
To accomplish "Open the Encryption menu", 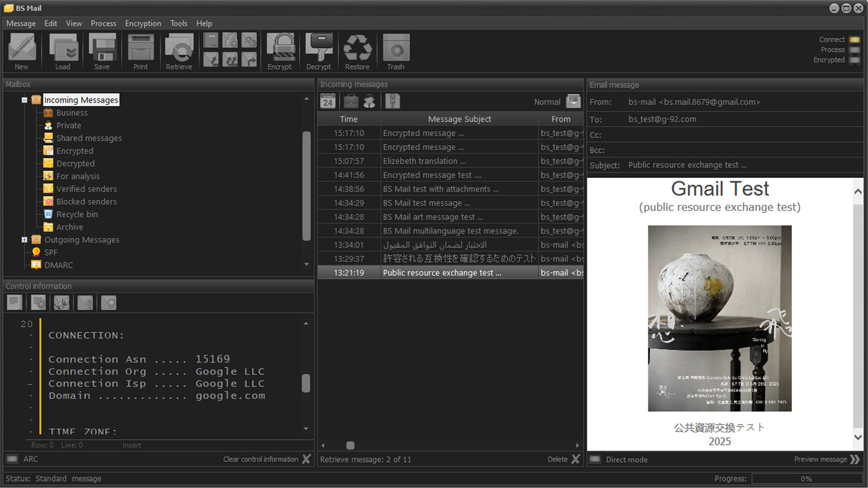I will pyautogui.click(x=143, y=24).
